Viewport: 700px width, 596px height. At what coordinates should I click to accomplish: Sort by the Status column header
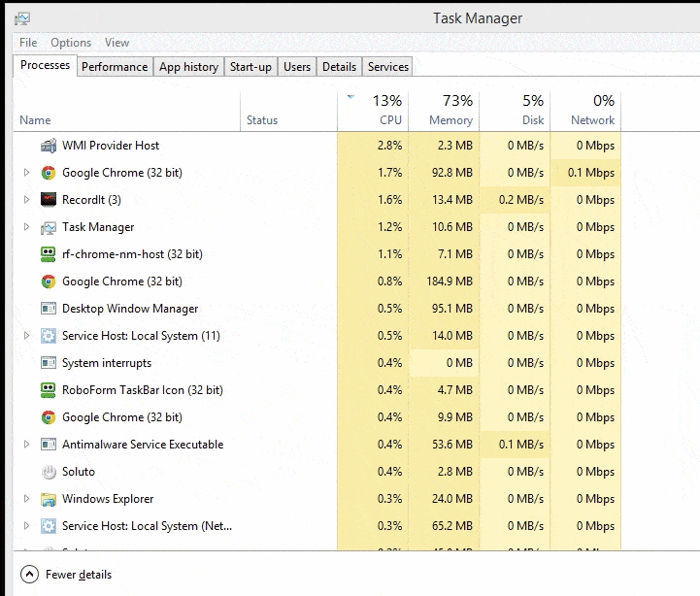289,112
